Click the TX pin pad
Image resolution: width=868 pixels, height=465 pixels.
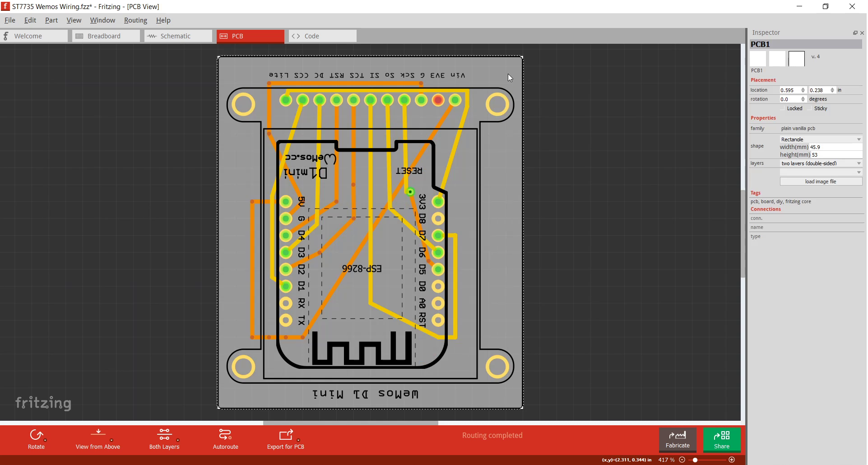pos(286,320)
